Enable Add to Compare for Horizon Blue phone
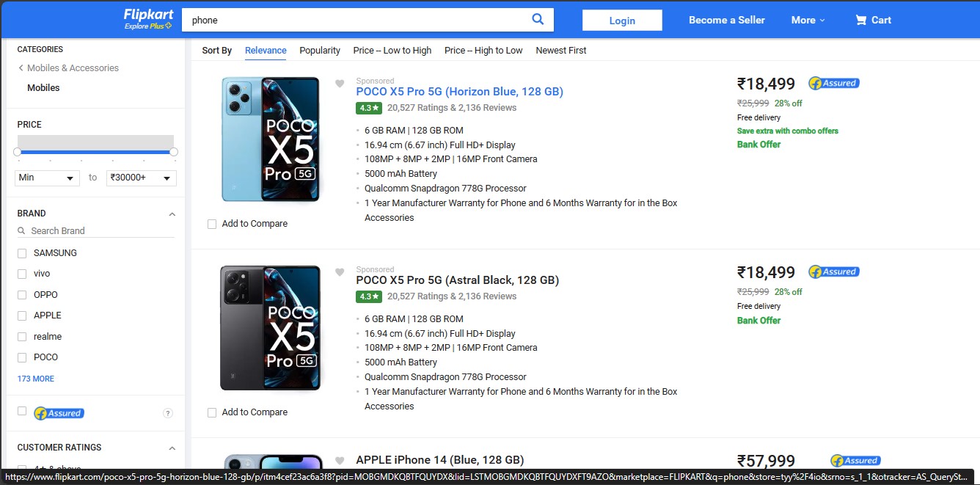 212,224
